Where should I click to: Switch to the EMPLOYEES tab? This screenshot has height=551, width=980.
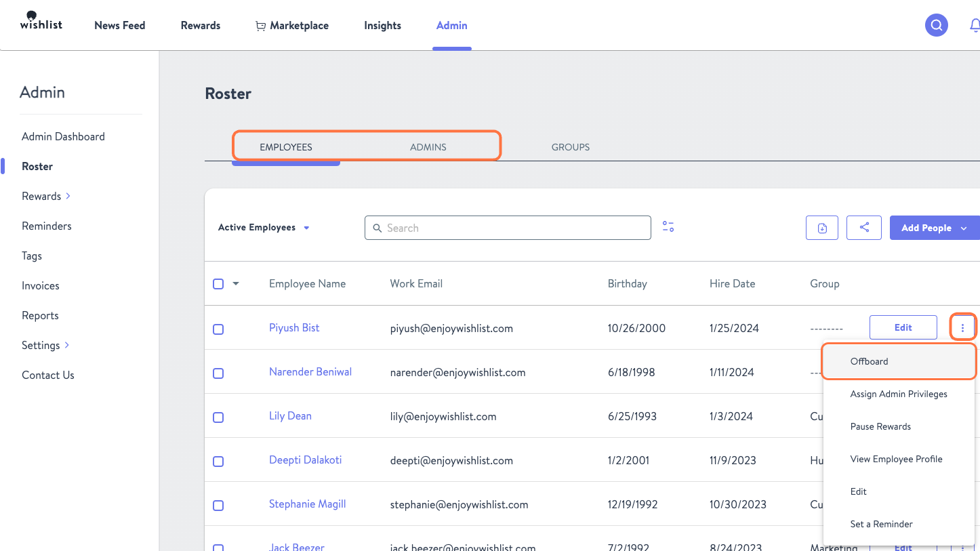pos(286,147)
